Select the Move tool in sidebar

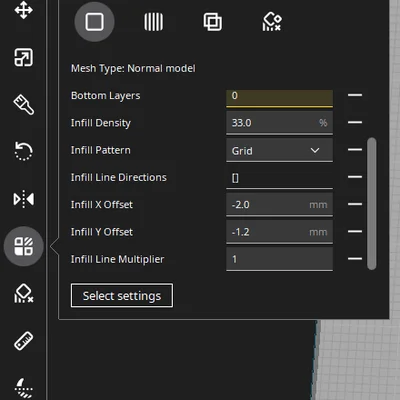23,10
